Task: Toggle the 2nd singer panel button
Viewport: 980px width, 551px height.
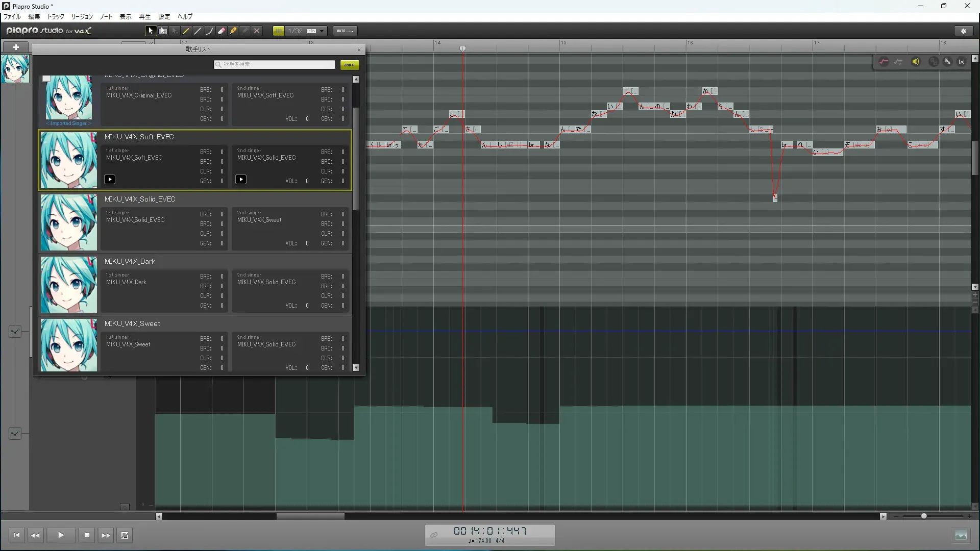Action: [x=350, y=65]
